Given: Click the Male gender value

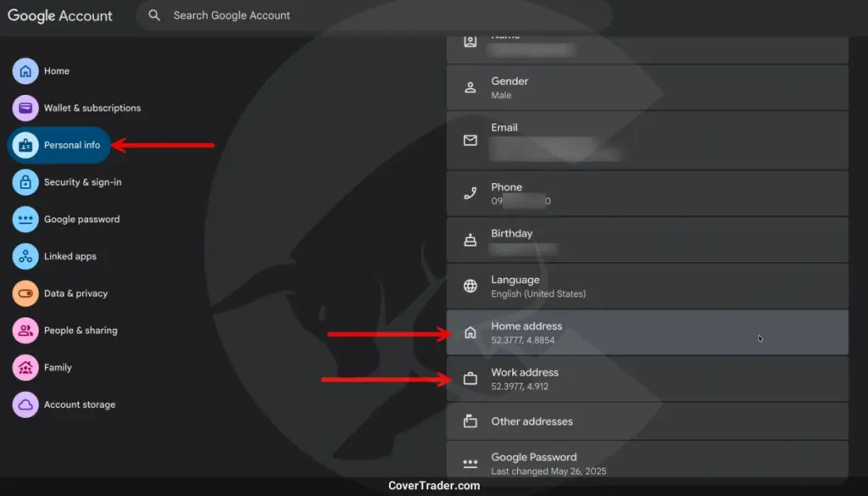Looking at the screenshot, I should point(501,95).
